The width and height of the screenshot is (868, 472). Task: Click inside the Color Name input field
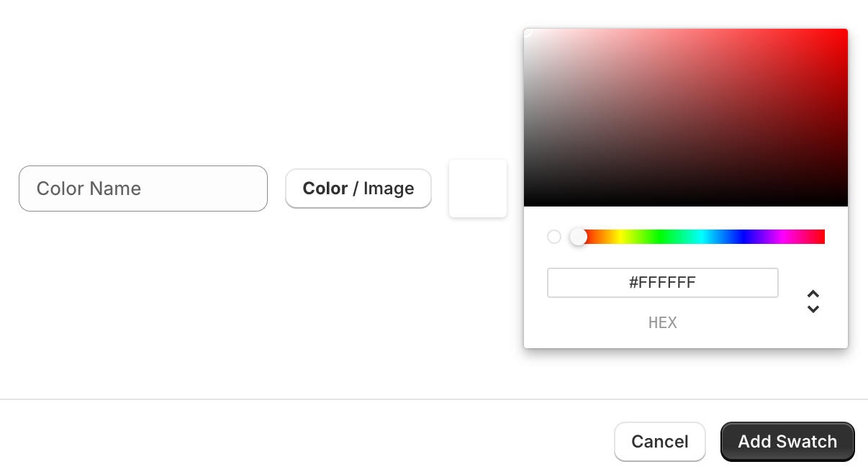pyautogui.click(x=143, y=188)
